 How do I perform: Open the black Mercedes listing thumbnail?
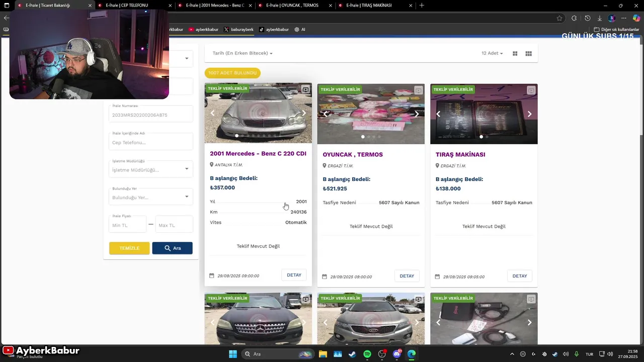(258, 319)
